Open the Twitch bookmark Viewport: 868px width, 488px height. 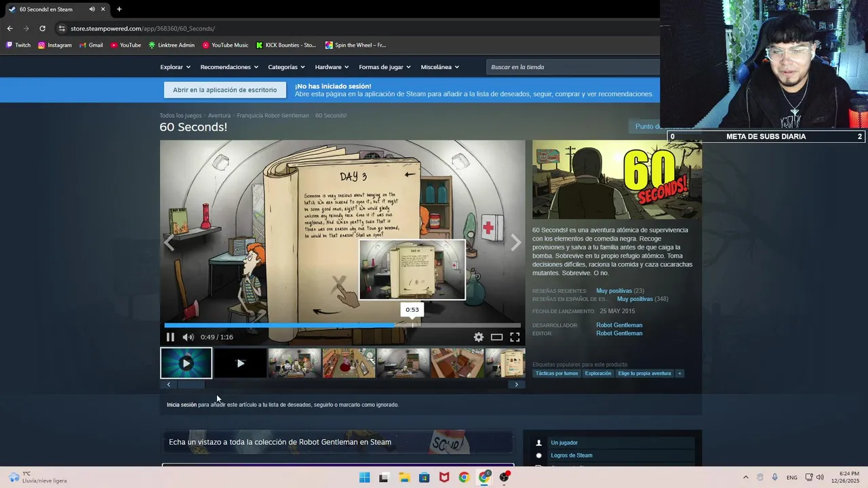pyautogui.click(x=18, y=45)
